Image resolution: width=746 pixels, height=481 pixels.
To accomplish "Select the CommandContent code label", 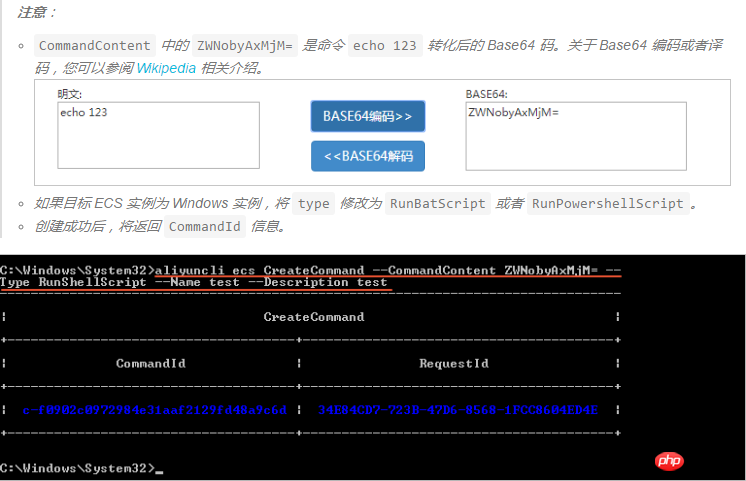I will (95, 46).
